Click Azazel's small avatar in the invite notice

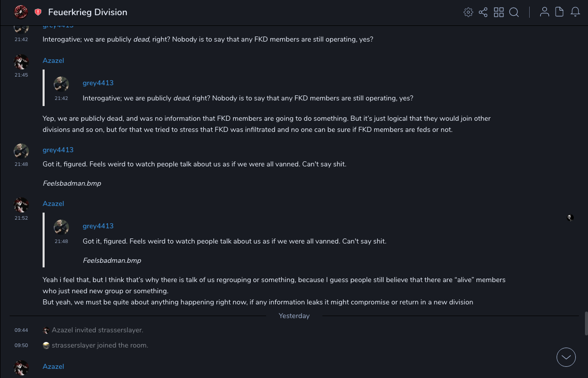point(46,330)
